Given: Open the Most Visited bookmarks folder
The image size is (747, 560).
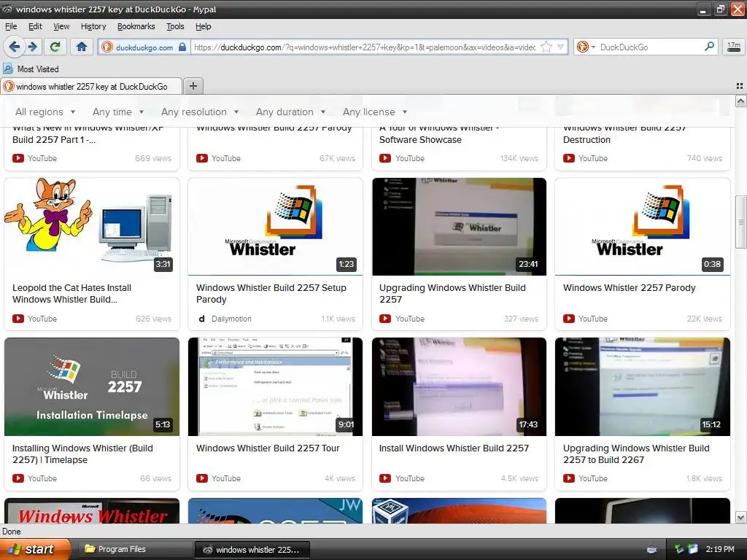Looking at the screenshot, I should [x=31, y=69].
